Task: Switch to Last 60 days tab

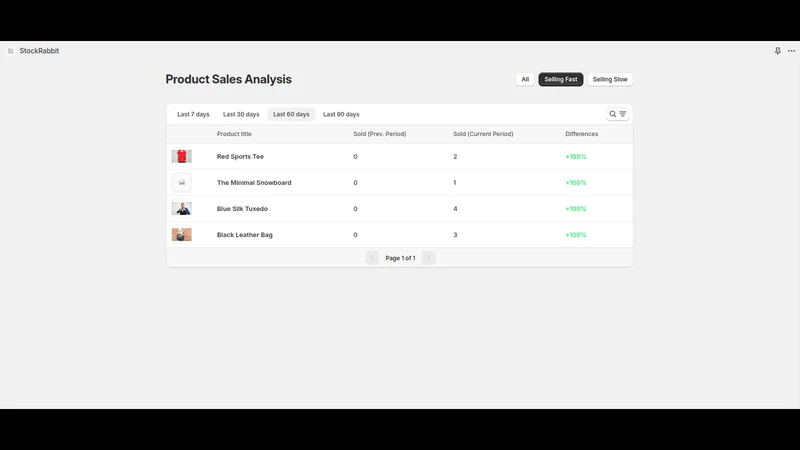Action: [291, 114]
